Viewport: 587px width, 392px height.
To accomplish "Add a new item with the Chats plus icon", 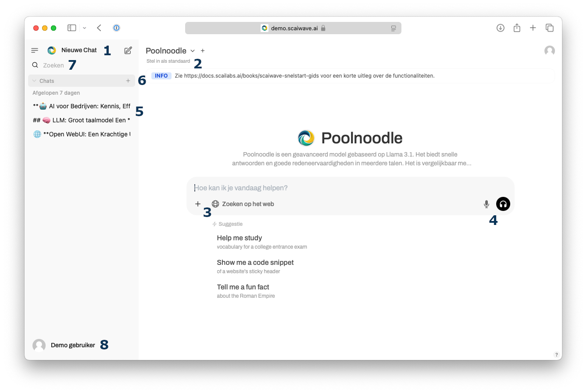I will click(128, 81).
